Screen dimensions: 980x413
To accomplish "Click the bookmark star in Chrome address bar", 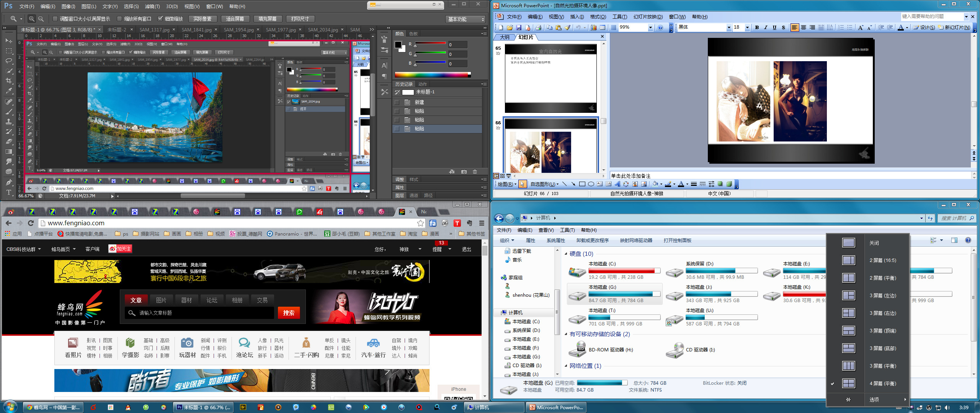I will (x=420, y=223).
